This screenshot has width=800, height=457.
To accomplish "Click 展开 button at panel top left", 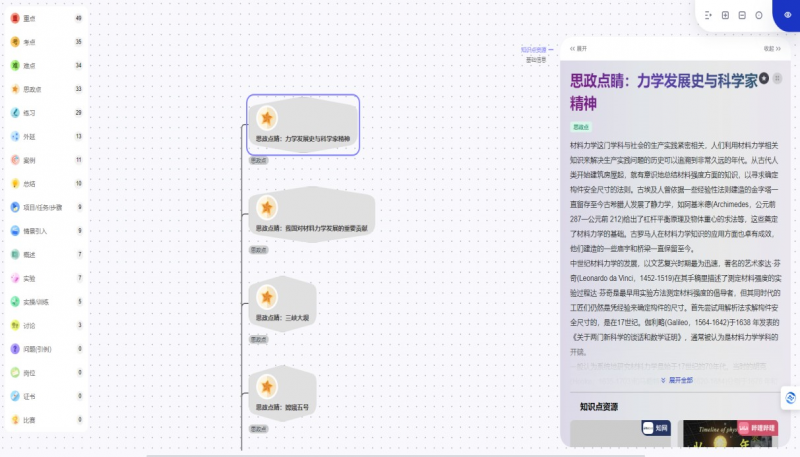I will (x=578, y=48).
